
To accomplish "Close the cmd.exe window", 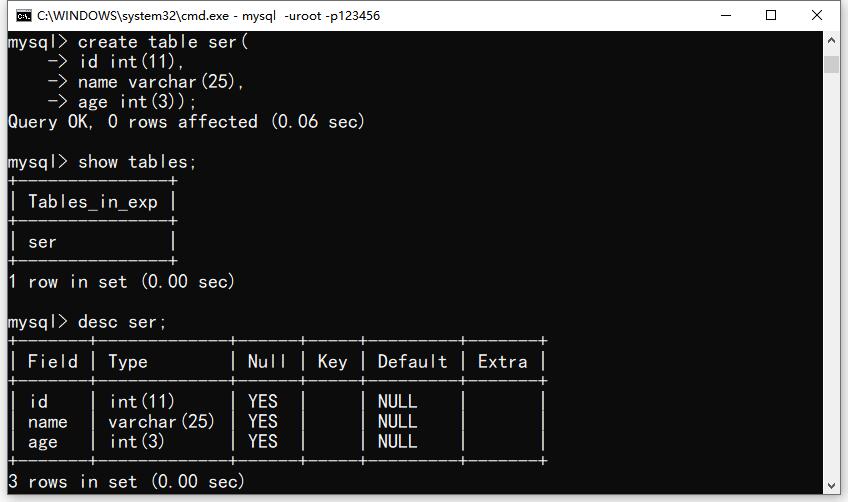I will click(x=817, y=15).
